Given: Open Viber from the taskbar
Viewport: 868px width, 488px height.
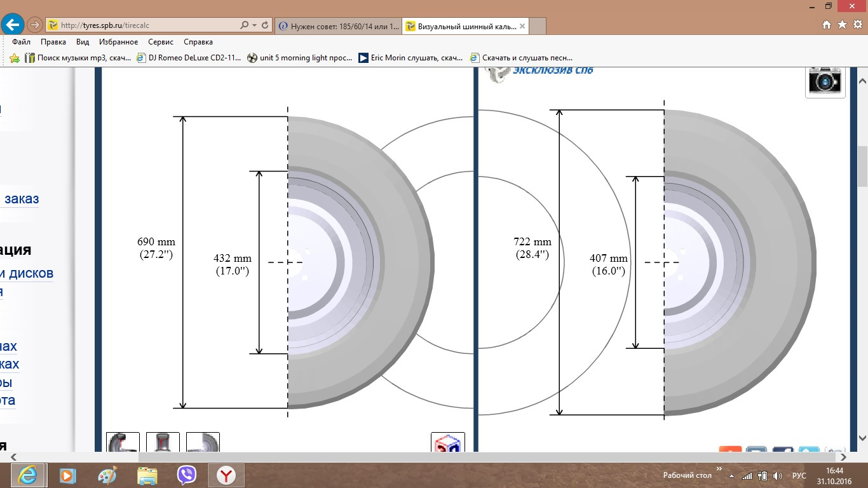Looking at the screenshot, I should (x=187, y=475).
